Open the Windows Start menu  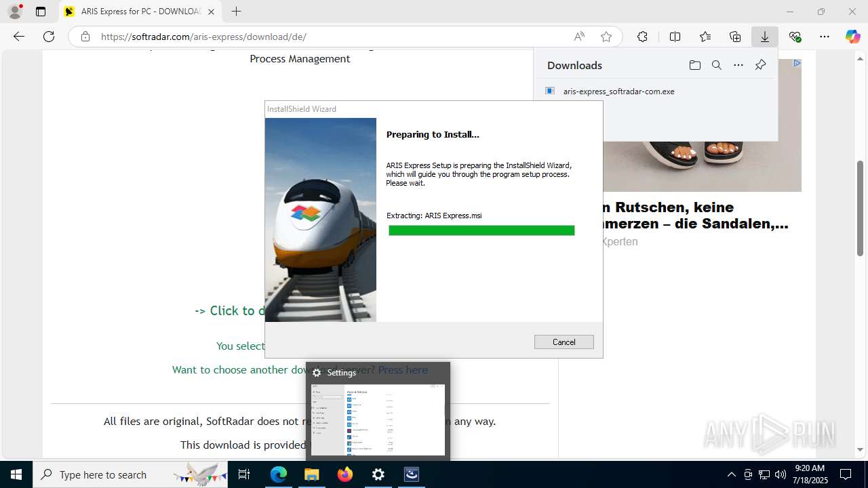16,474
